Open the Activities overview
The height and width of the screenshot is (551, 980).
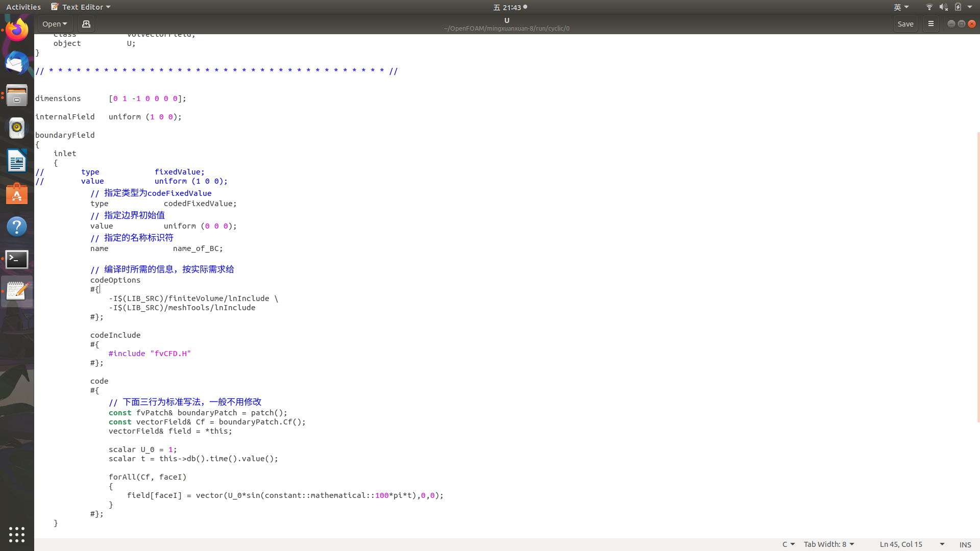[23, 7]
